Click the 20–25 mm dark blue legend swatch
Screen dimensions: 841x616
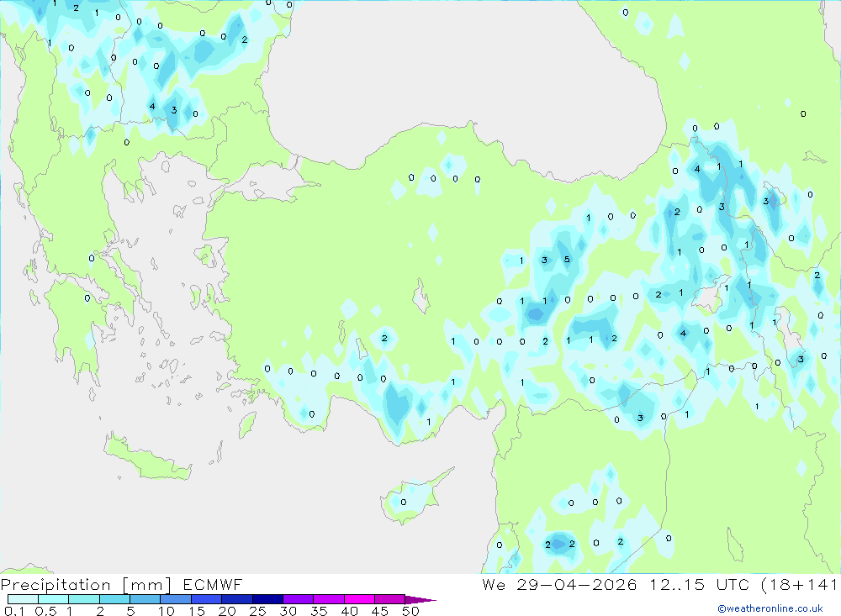coord(237,599)
